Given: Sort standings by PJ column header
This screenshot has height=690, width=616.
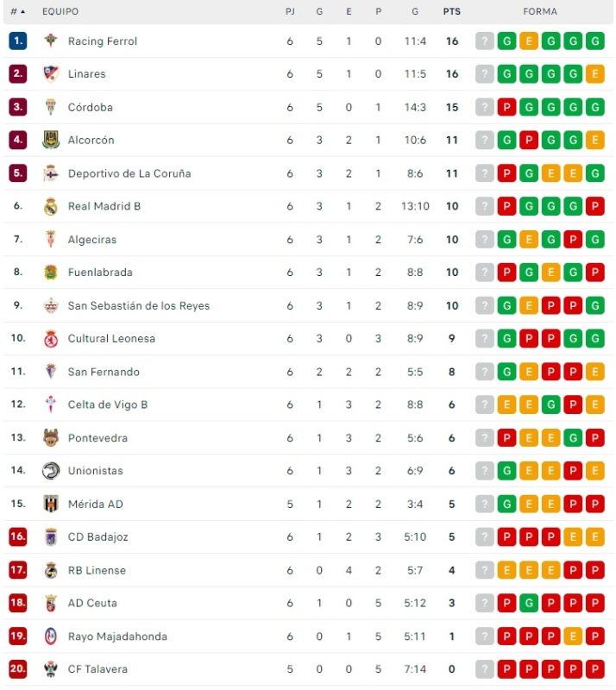Looking at the screenshot, I should click(x=290, y=12).
